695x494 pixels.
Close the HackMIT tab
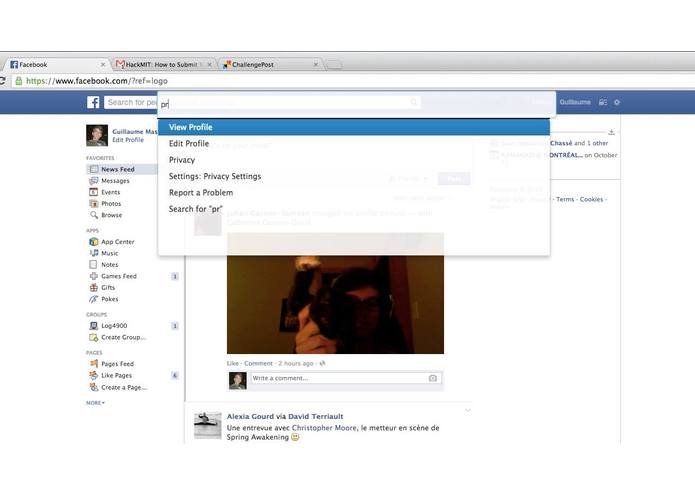click(x=209, y=65)
